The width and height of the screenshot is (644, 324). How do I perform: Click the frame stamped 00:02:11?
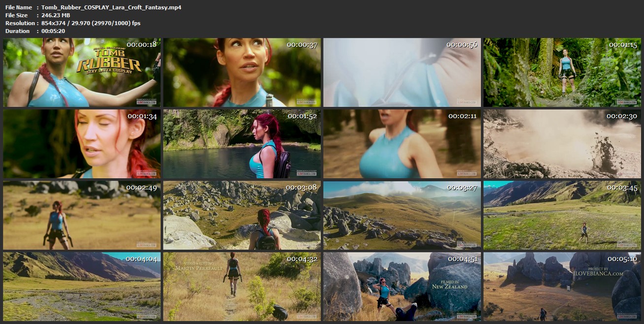[402, 144]
